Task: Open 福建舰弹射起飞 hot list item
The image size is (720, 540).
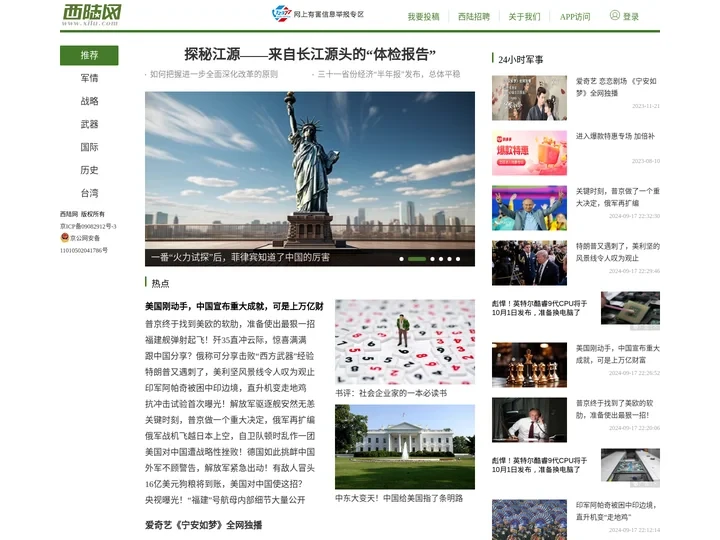Action: 225,340
